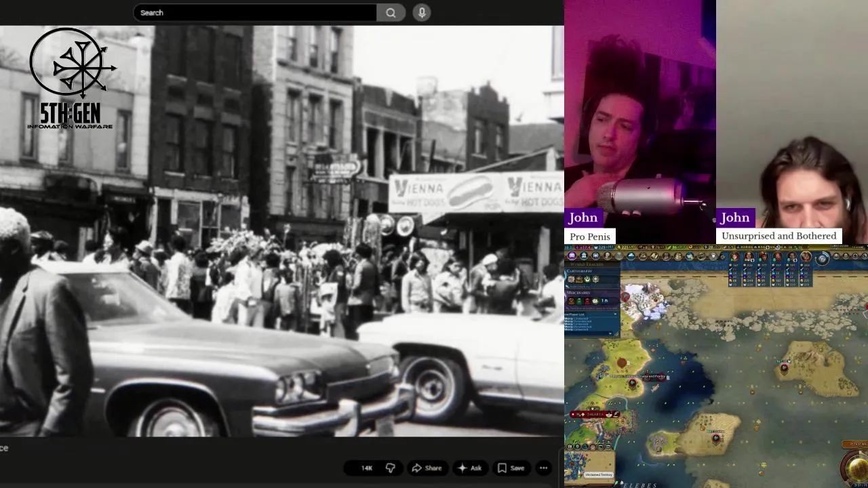Save the video to a playlist
Image resolution: width=868 pixels, height=488 pixels.
511,468
